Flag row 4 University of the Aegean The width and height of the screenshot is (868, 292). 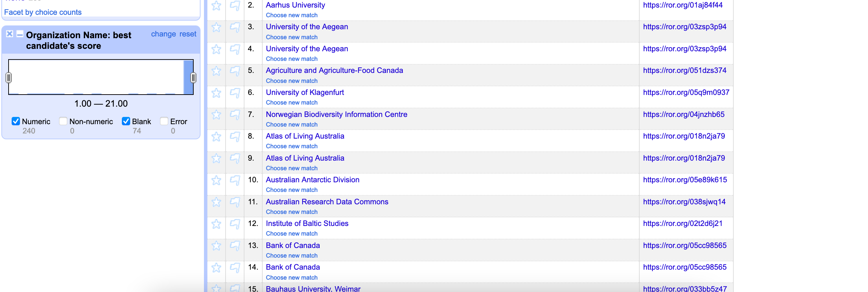235,49
